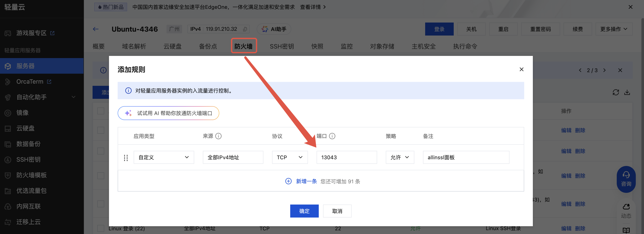Screen dimensions: 644x234
Task: Click the drag handle of the rule row
Action: click(126, 158)
